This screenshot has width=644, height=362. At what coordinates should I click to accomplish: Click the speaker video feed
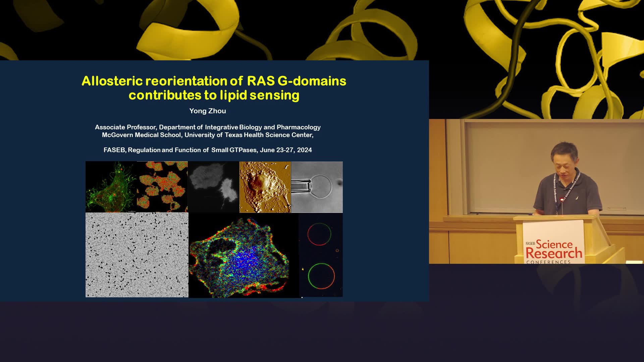coord(536,191)
